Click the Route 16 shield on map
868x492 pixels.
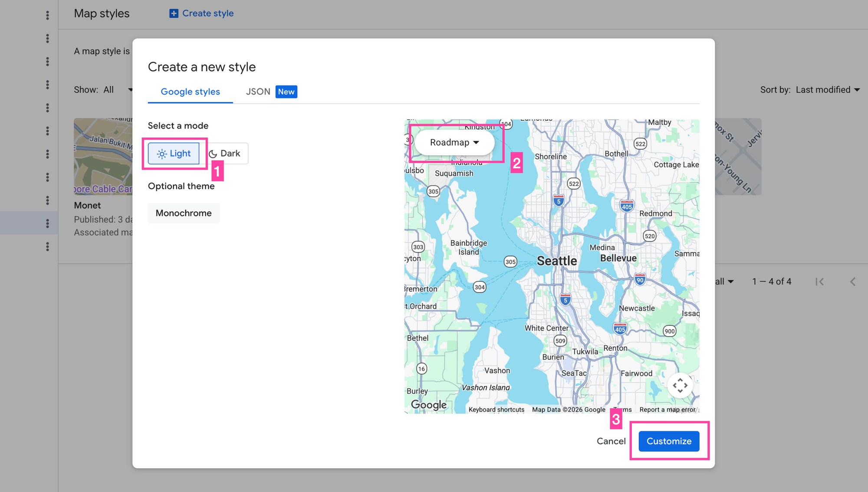point(421,369)
